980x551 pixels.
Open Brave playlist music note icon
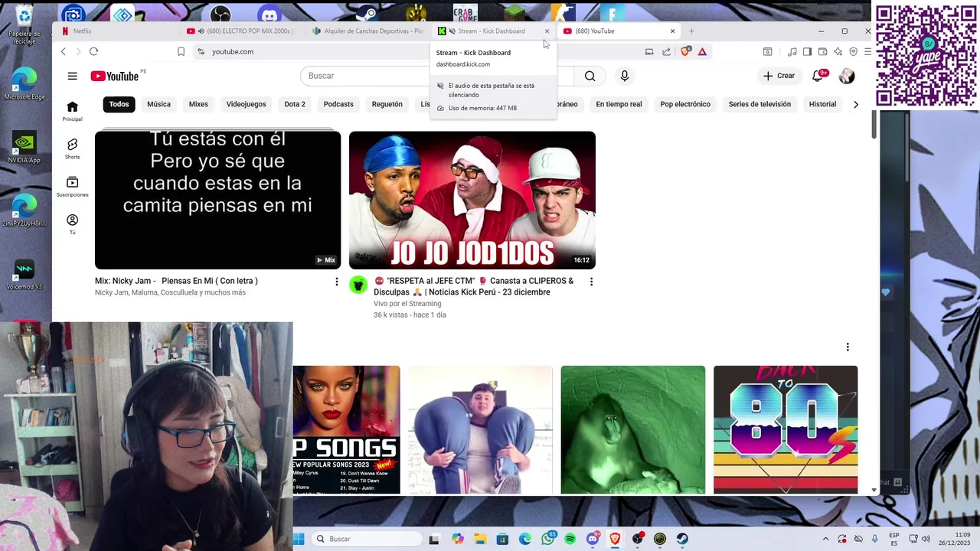click(x=792, y=51)
